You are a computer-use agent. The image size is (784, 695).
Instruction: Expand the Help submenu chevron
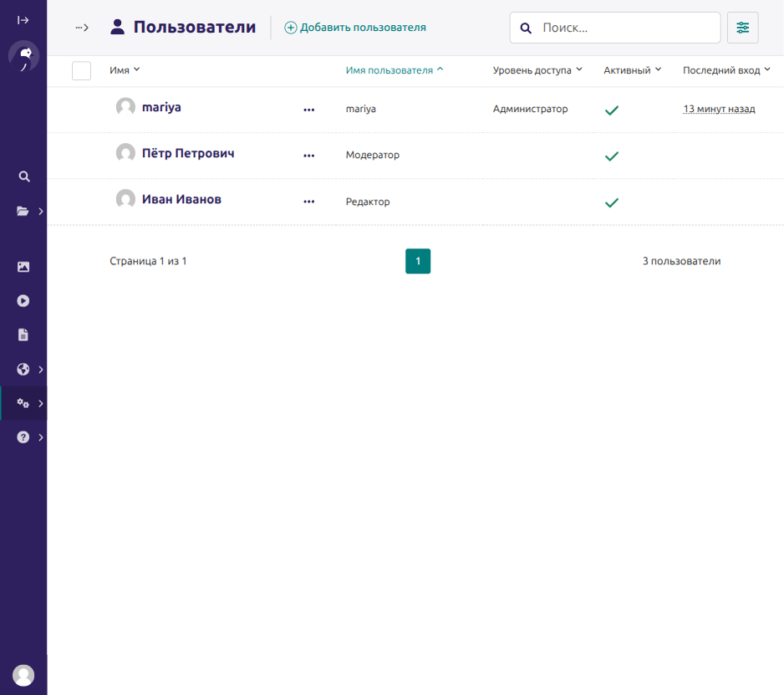(x=41, y=437)
